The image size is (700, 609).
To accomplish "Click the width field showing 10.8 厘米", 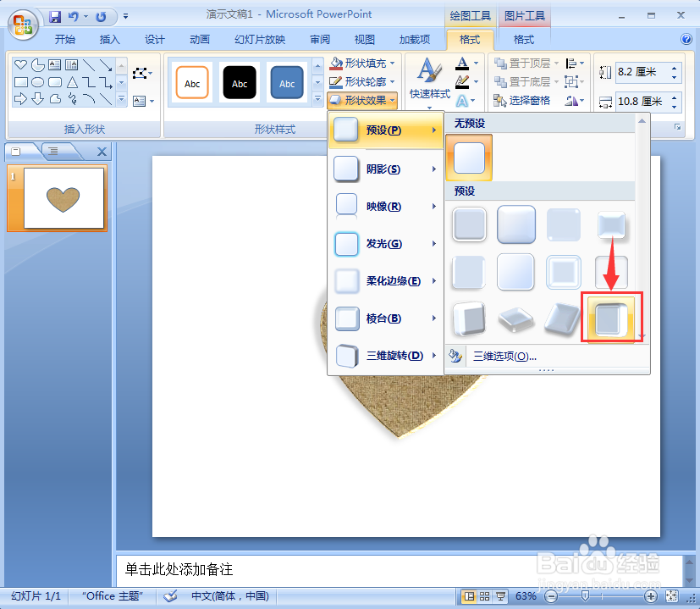I will pyautogui.click(x=641, y=102).
